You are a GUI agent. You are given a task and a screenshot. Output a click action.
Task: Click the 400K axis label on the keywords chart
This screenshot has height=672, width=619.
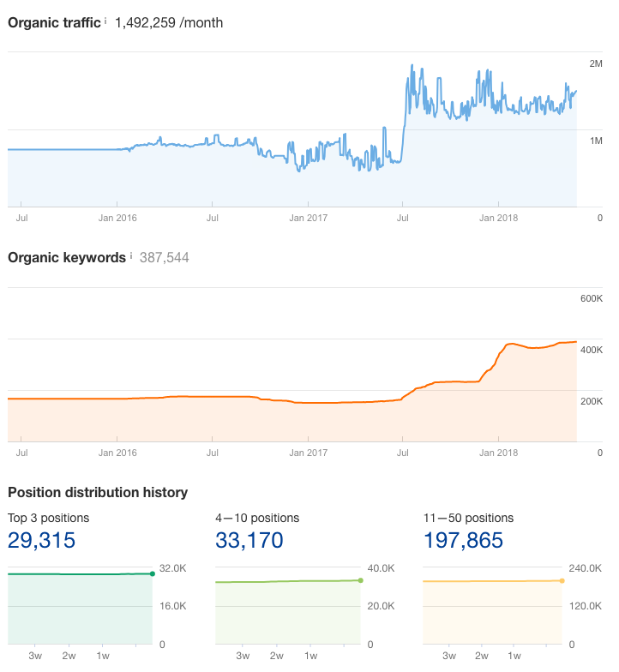point(592,350)
